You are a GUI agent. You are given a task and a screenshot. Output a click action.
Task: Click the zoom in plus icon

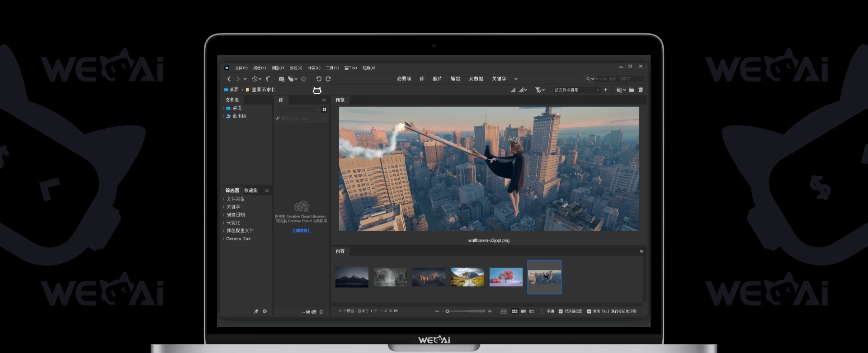[x=490, y=311]
